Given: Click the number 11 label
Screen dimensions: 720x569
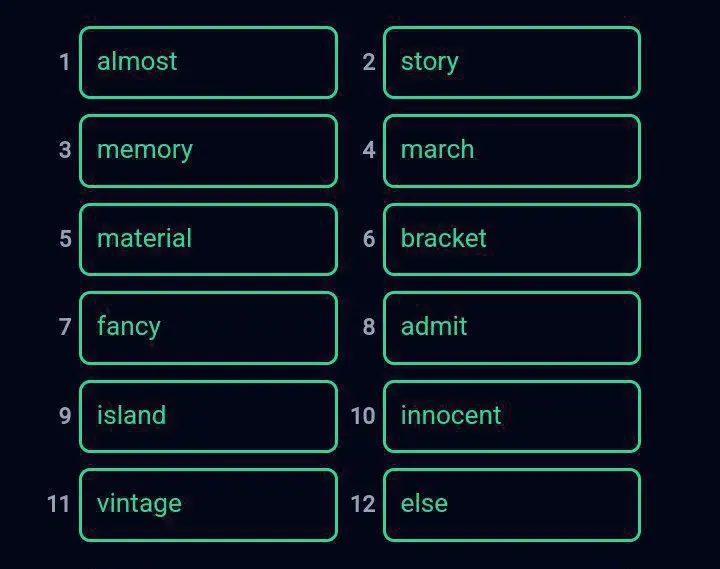Looking at the screenshot, I should 58,504.
